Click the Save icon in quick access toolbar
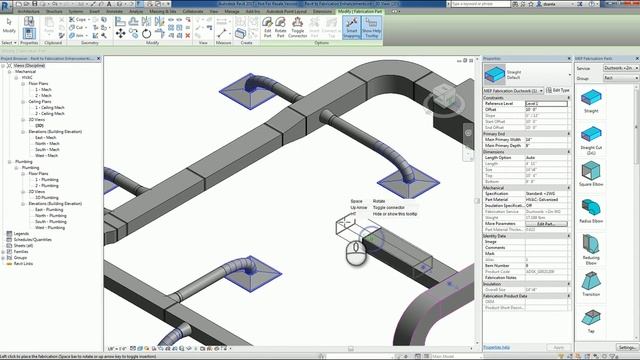 pyautogui.click(x=34, y=4)
